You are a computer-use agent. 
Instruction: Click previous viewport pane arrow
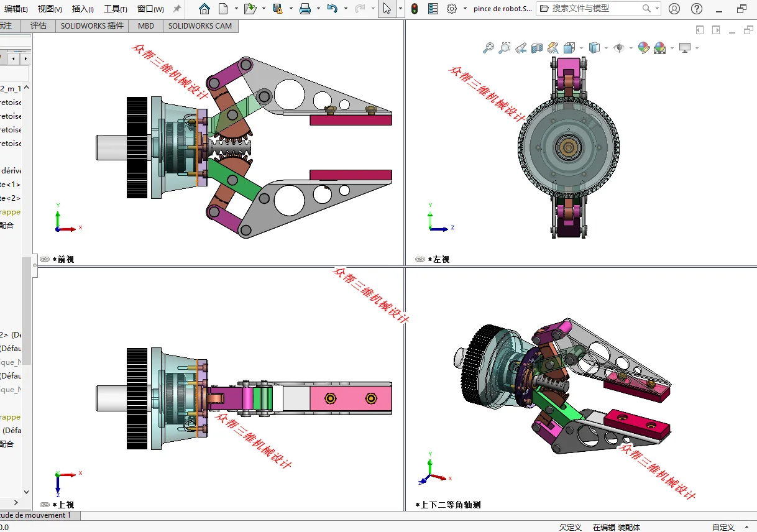[x=700, y=30]
